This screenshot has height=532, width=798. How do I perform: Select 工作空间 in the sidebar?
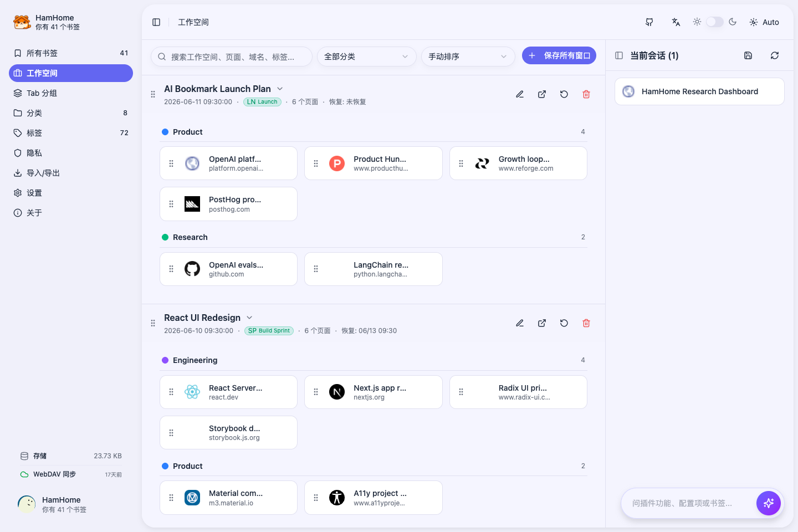point(71,73)
